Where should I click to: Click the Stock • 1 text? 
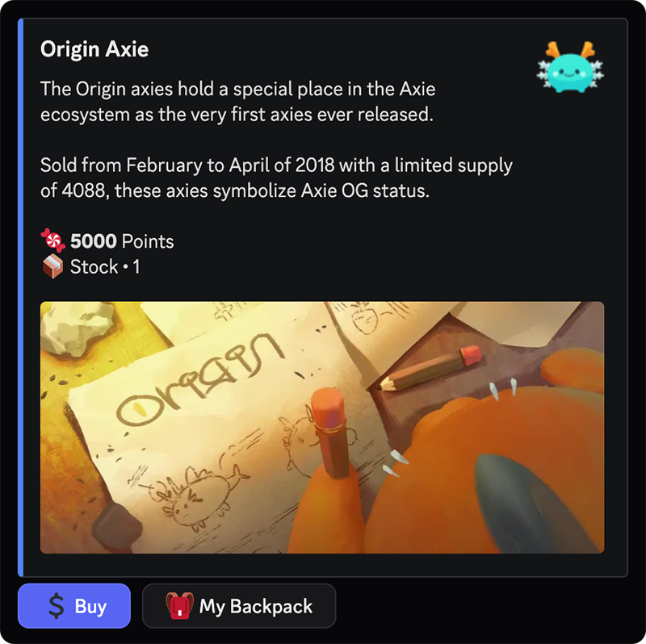coord(105,267)
